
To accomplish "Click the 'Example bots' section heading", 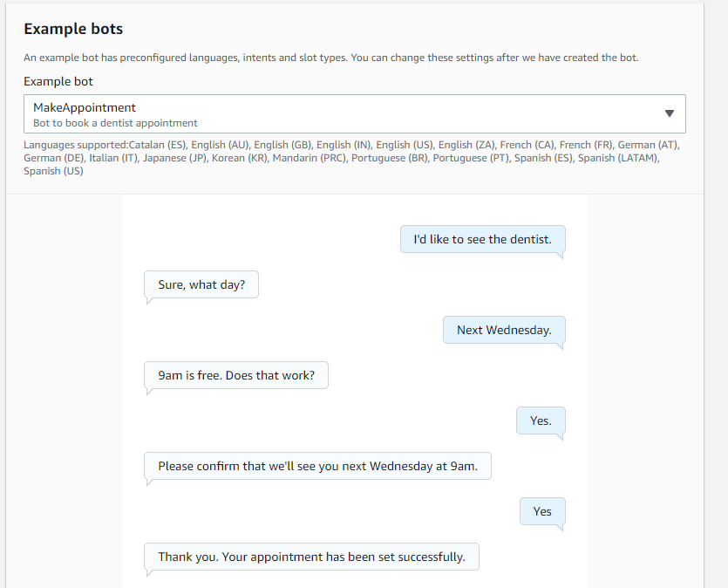I will (73, 29).
